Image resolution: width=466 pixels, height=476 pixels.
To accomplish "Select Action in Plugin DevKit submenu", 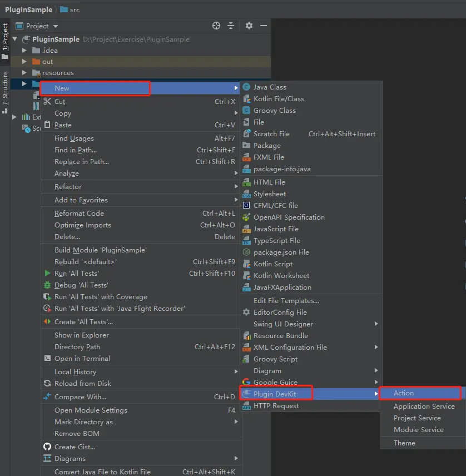I will (423, 393).
